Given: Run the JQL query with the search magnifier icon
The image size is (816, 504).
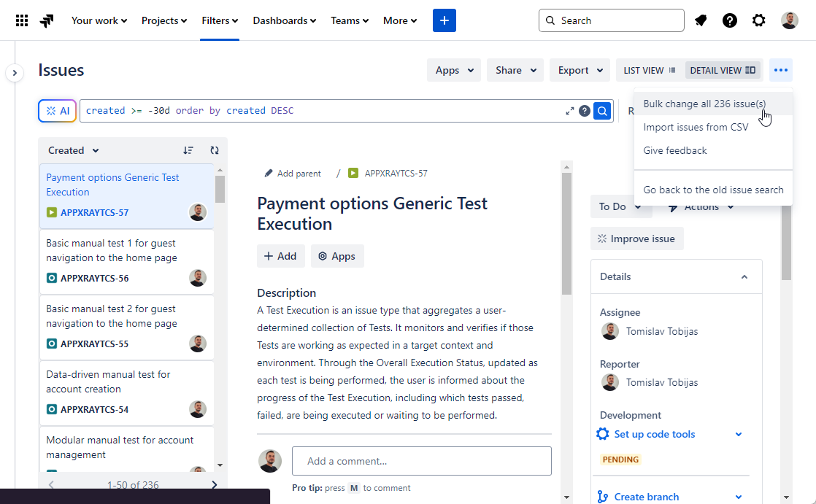Looking at the screenshot, I should pos(601,110).
